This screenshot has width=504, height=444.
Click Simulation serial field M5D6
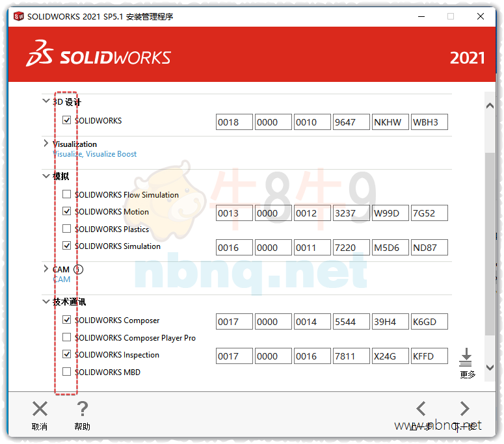[391, 248]
